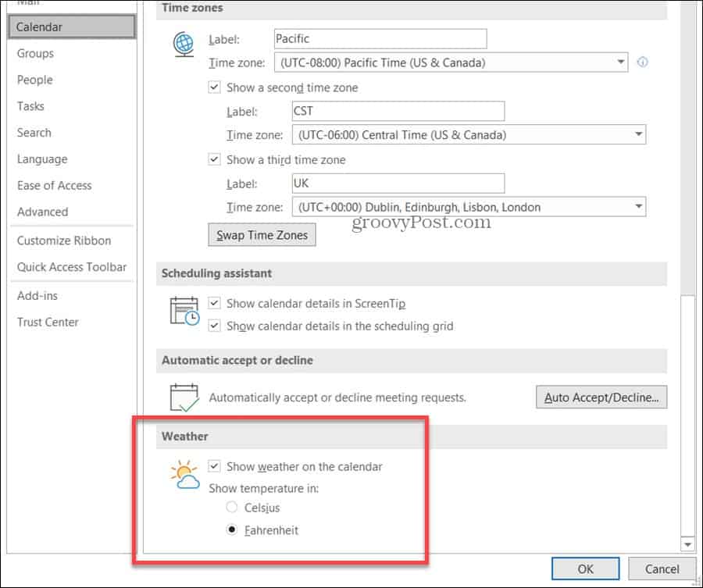This screenshot has height=588, width=703.
Task: Click the blue info icon beside Pacific time zone
Action: coord(643,62)
